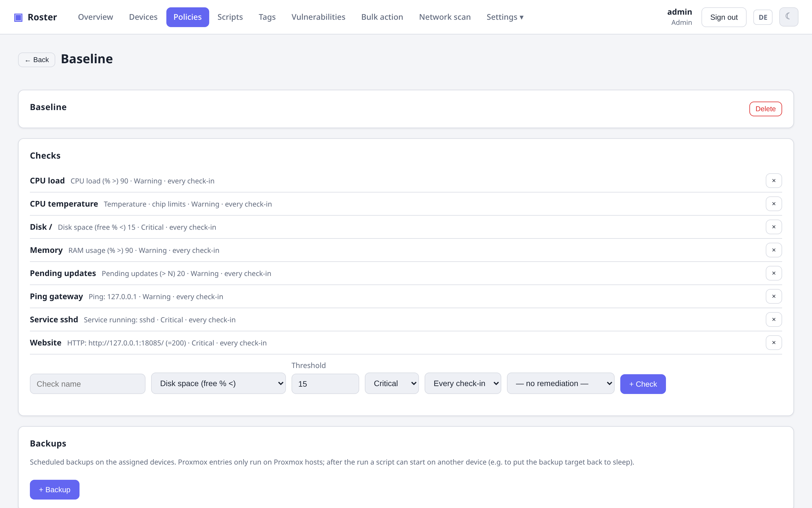
Task: Remove the Pending updates check
Action: pyautogui.click(x=774, y=273)
